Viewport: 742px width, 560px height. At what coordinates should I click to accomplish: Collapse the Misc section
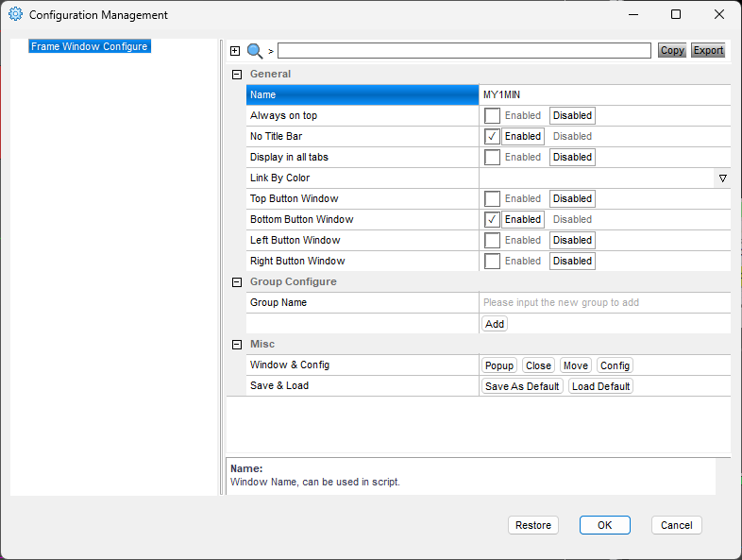point(237,345)
